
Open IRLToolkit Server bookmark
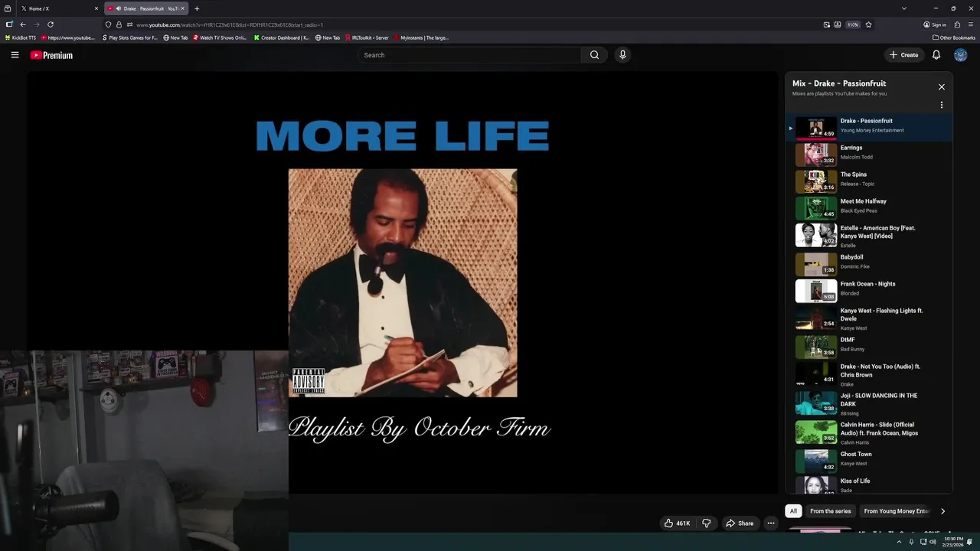pyautogui.click(x=367, y=37)
